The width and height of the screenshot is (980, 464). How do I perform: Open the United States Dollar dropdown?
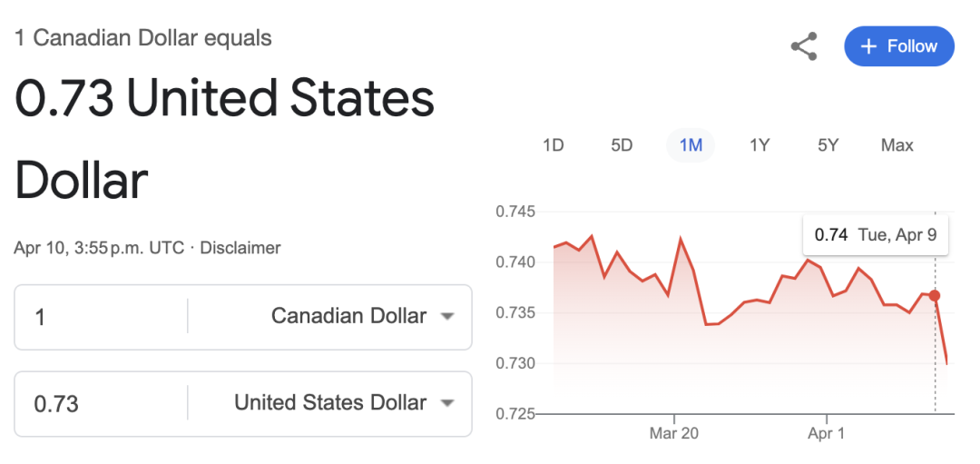coord(330,403)
